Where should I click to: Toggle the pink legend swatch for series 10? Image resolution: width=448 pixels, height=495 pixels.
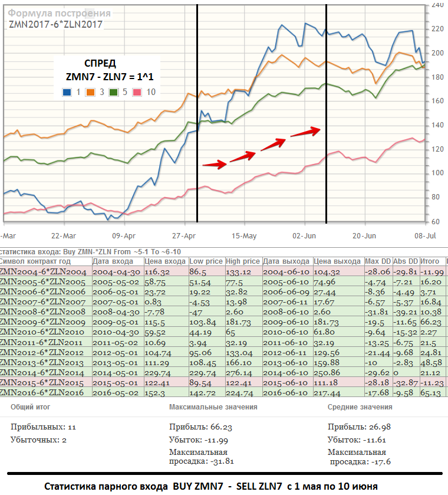point(137,92)
